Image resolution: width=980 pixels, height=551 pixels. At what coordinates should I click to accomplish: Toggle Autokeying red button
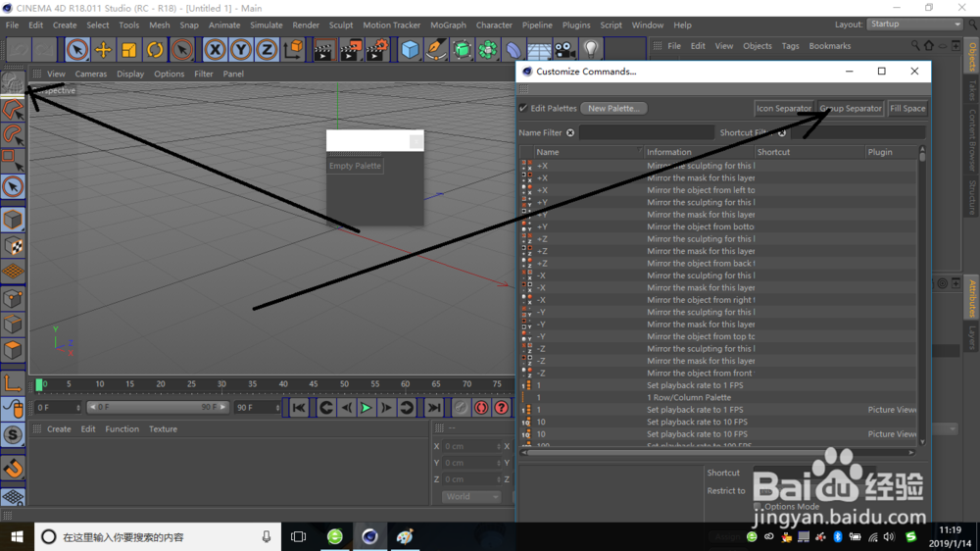click(x=481, y=408)
